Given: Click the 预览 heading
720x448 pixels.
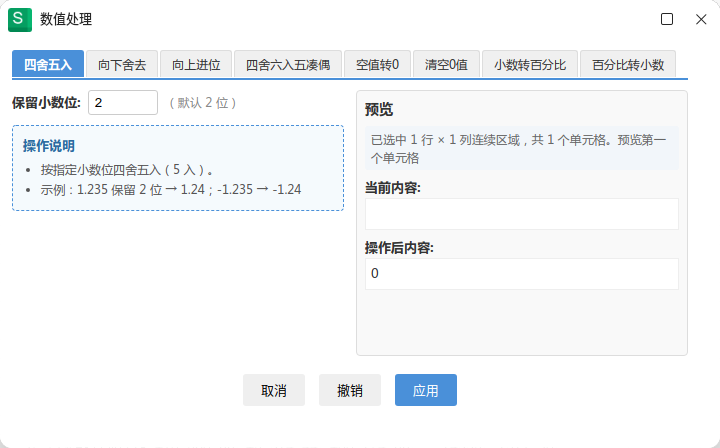Looking at the screenshot, I should coord(379,109).
